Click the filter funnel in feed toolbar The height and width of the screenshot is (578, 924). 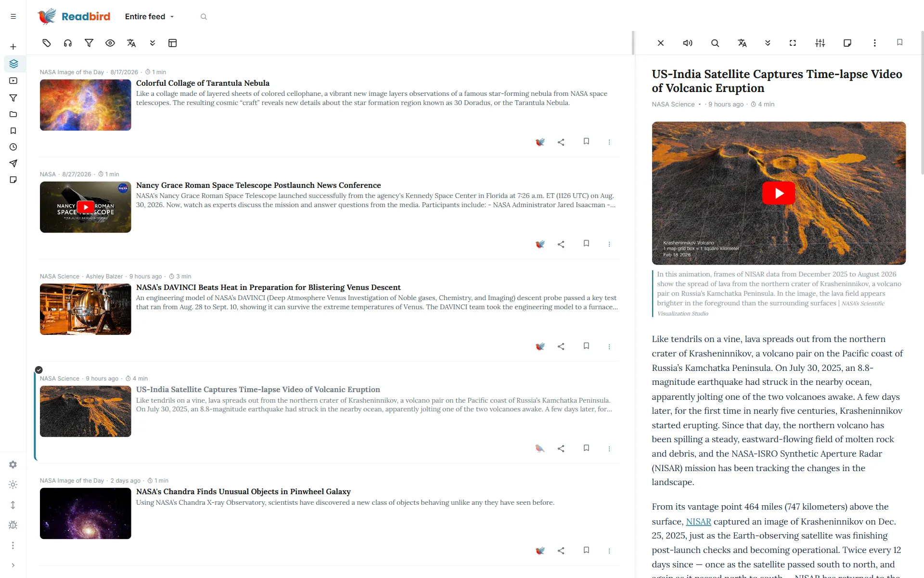89,43
